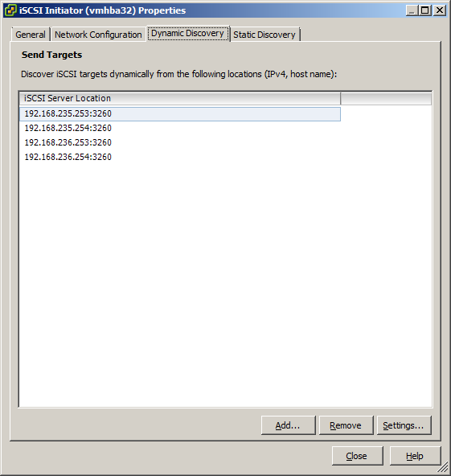The image size is (451, 476).
Task: Maximize the iSCSI Initiator Properties window
Action: [425, 10]
